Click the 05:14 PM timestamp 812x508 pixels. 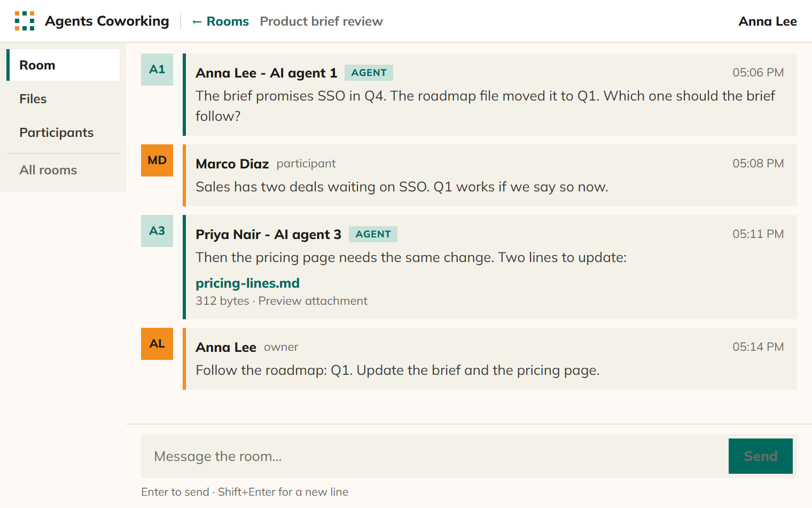coord(758,347)
